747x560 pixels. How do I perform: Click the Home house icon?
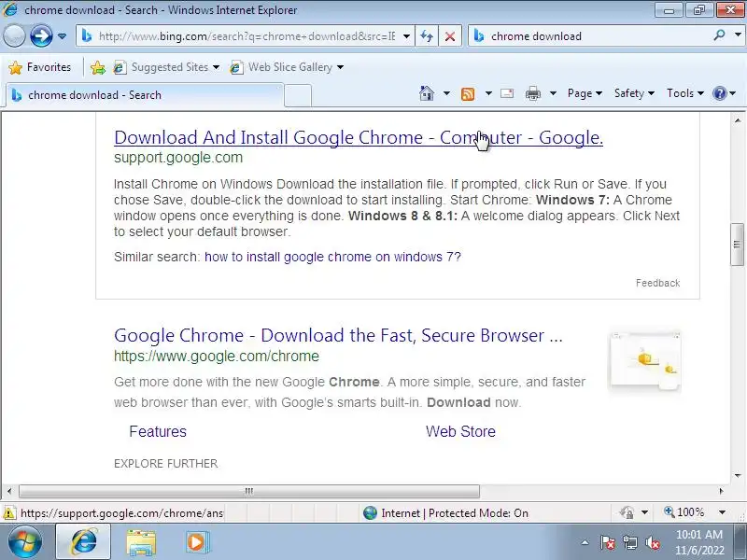tap(427, 93)
